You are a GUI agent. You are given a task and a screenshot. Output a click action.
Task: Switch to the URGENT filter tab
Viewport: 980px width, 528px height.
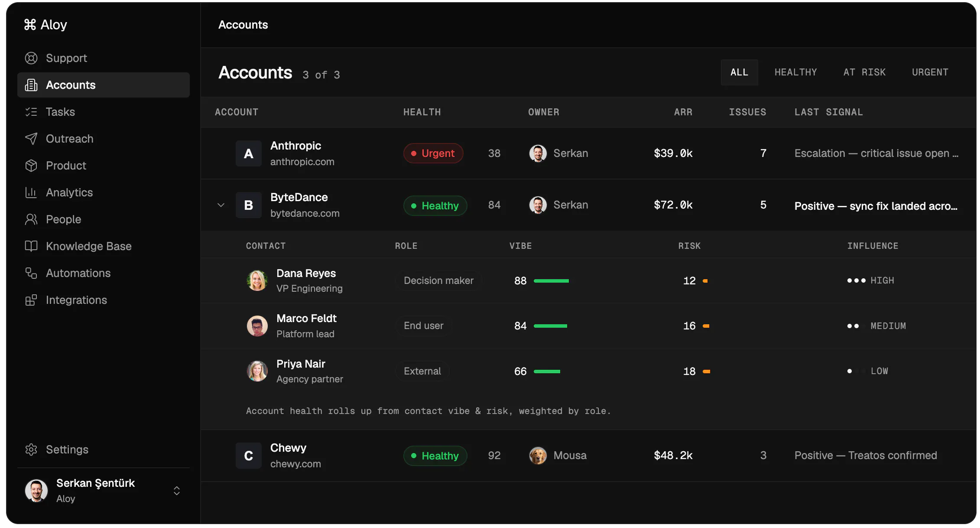tap(930, 72)
